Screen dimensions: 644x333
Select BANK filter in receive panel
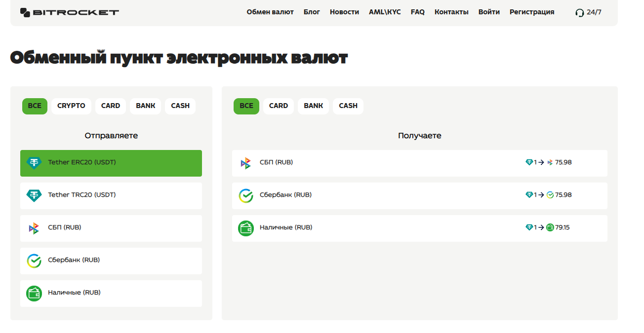coord(313,106)
